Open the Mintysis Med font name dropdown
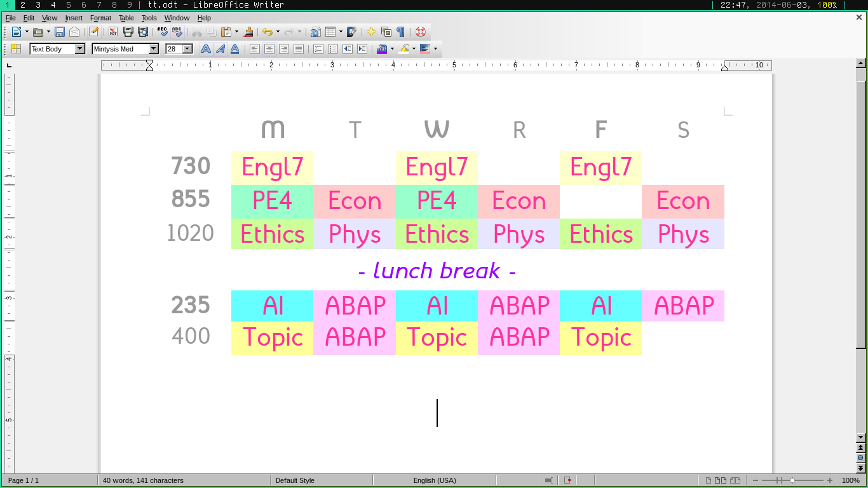Viewport: 868px width, 488px height. 154,49
